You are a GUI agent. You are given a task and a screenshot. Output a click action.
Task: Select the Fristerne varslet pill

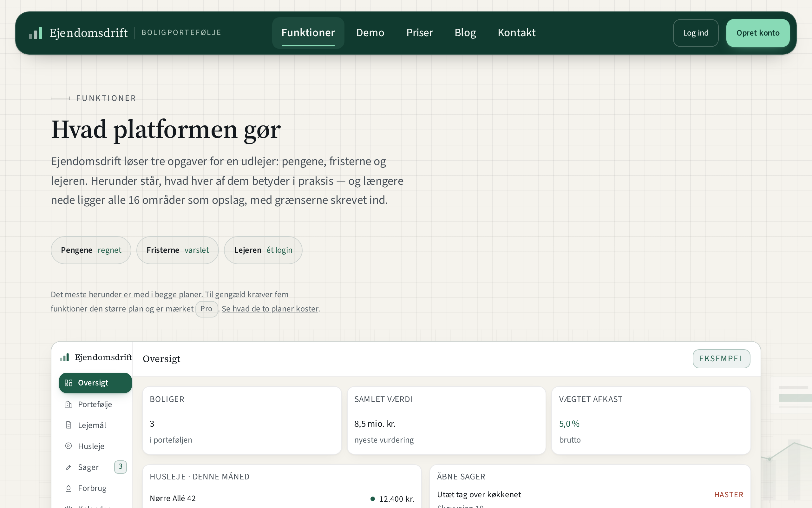pos(178,250)
